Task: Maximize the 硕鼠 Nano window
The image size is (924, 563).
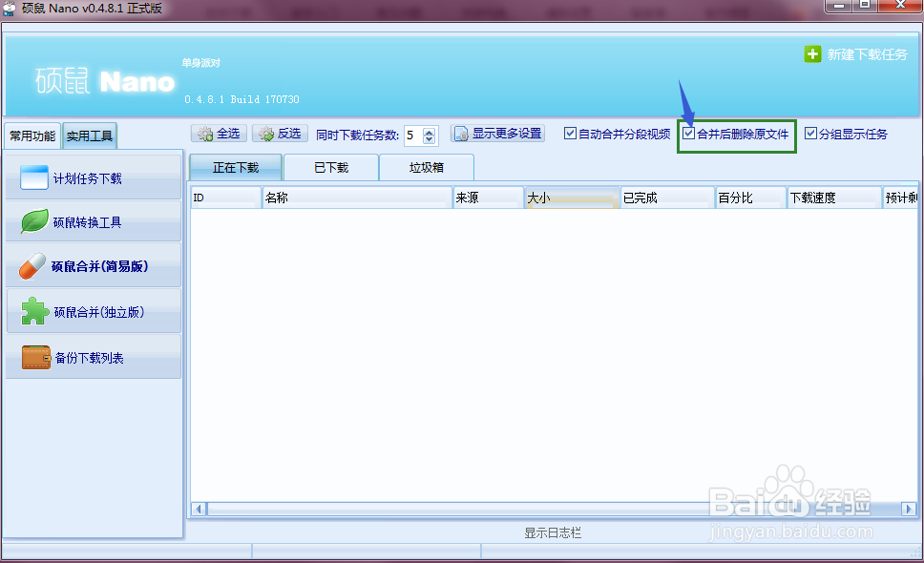Action: click(x=865, y=6)
